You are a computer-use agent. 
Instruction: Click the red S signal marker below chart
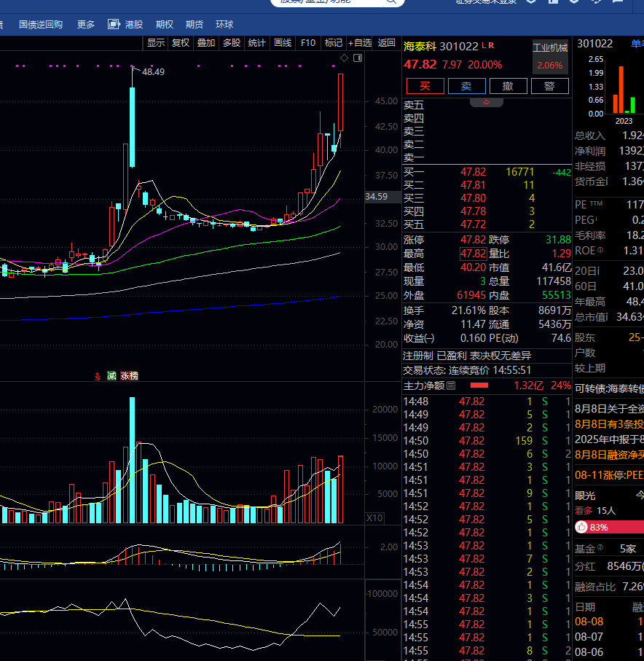98,376
